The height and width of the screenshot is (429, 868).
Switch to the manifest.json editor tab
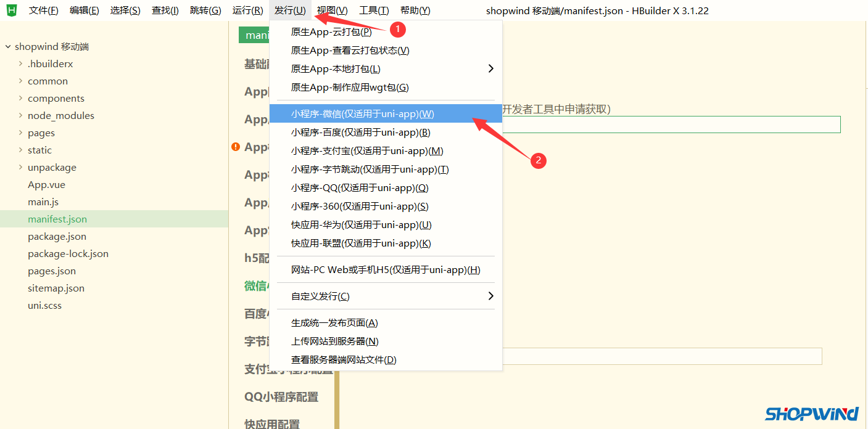254,35
